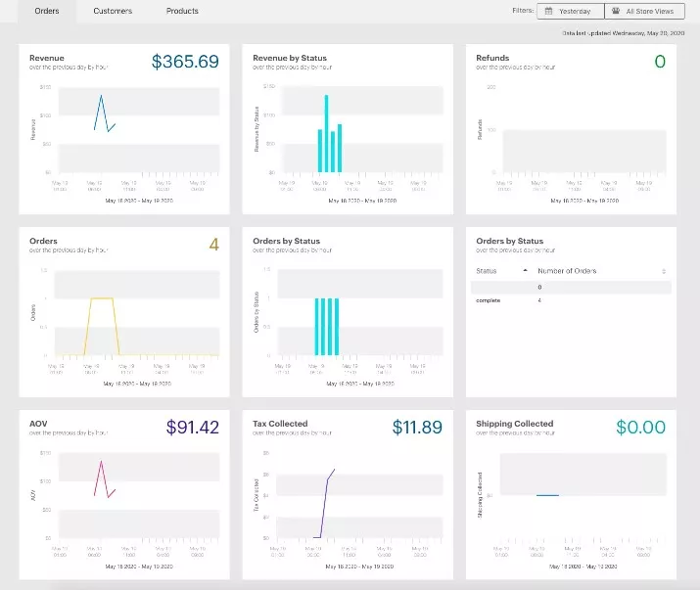Viewport: 700px width, 590px height.
Task: Click the yellow Orders line chart
Action: click(x=101, y=298)
